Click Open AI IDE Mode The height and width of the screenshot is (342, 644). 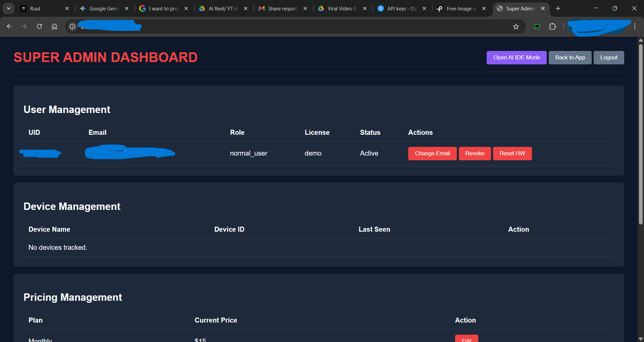pos(516,57)
